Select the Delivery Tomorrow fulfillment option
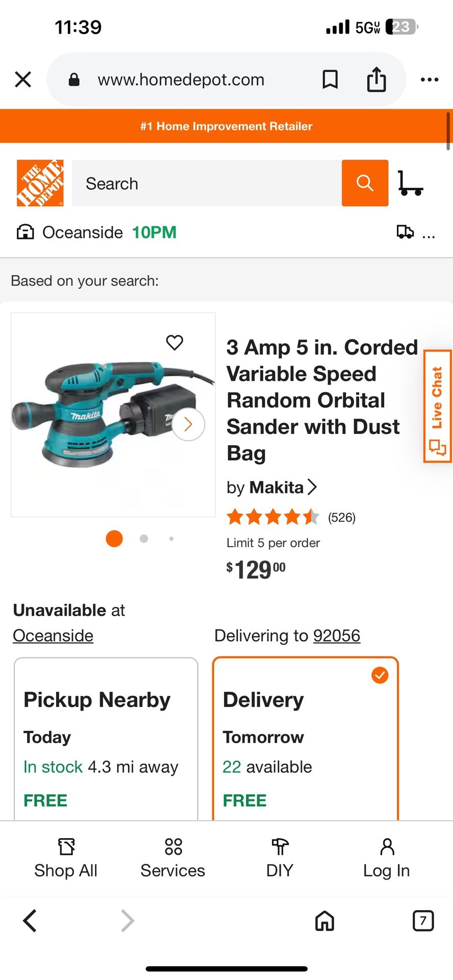The image size is (453, 980). [x=305, y=740]
